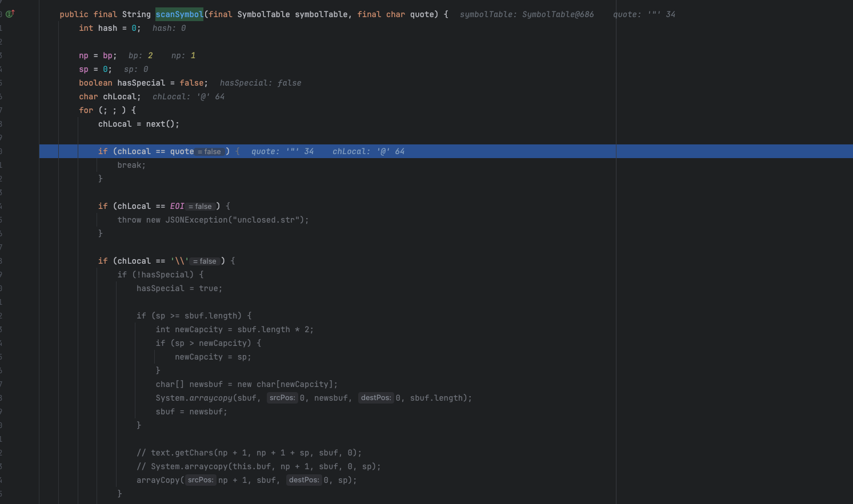This screenshot has width=853, height=504.
Task: Click the srcPos hint in System.arraycopy call
Action: 282,398
